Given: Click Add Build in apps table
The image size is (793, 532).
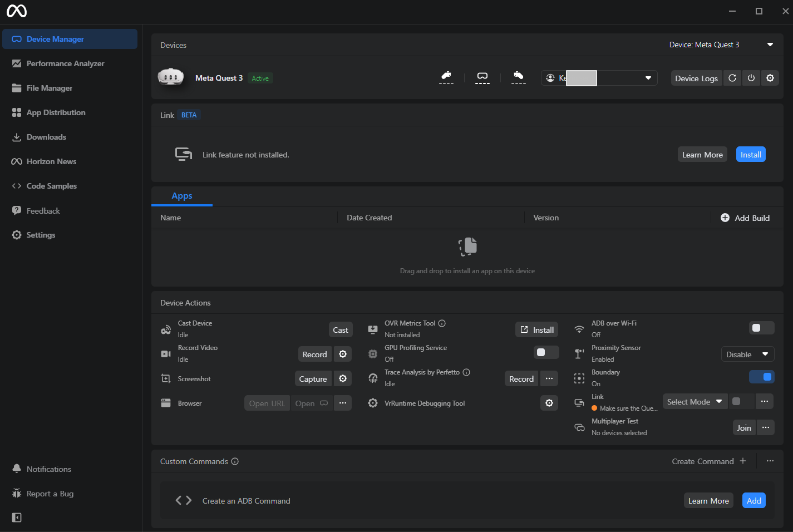Looking at the screenshot, I should pos(745,218).
